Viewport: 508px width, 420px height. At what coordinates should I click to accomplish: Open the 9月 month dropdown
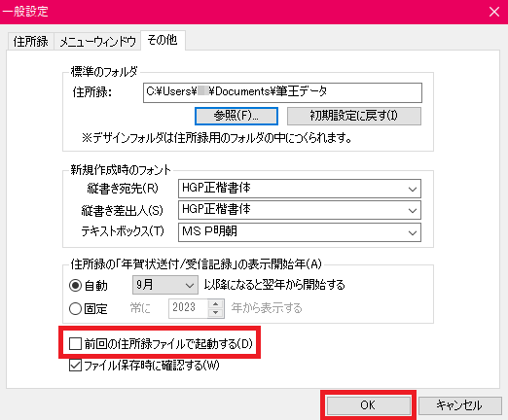coord(165,285)
